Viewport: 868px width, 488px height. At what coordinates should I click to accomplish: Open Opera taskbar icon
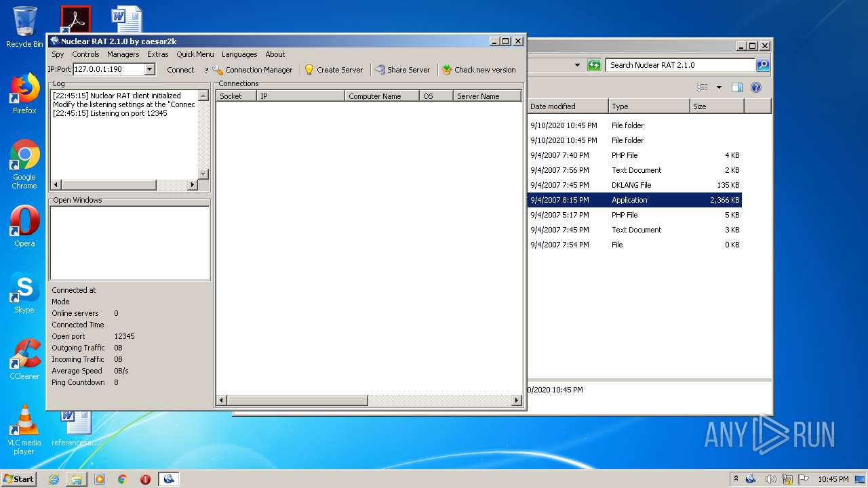point(146,479)
